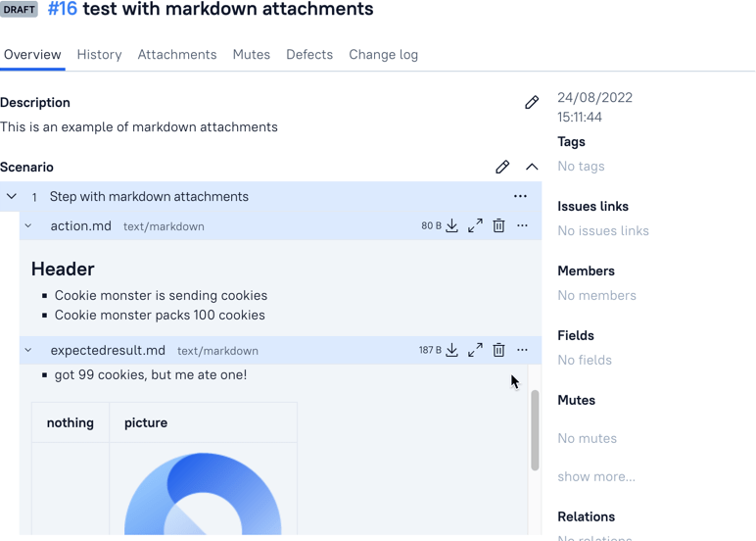The height and width of the screenshot is (541, 756).
Task: Download the action.md attachment
Action: click(451, 226)
